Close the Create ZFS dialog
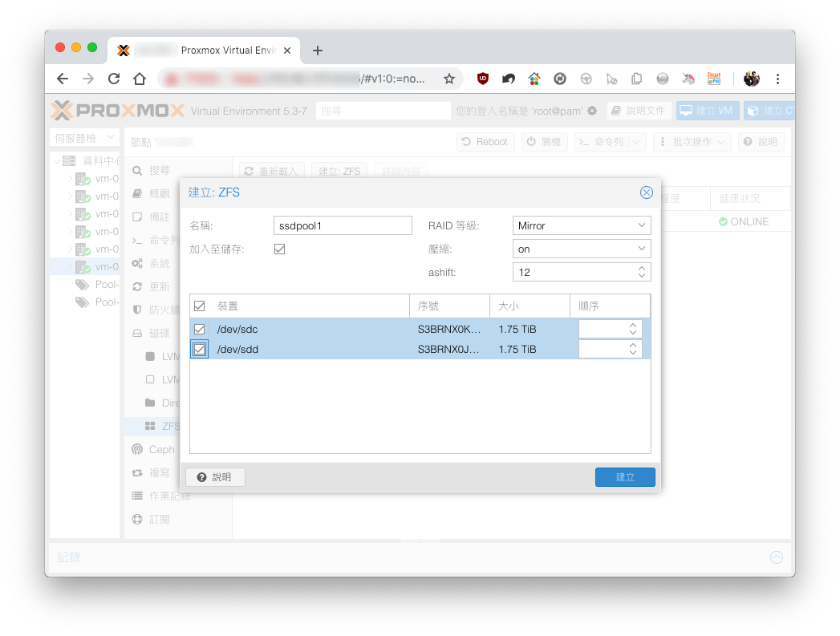Screen dimensions: 840x636 (646, 192)
